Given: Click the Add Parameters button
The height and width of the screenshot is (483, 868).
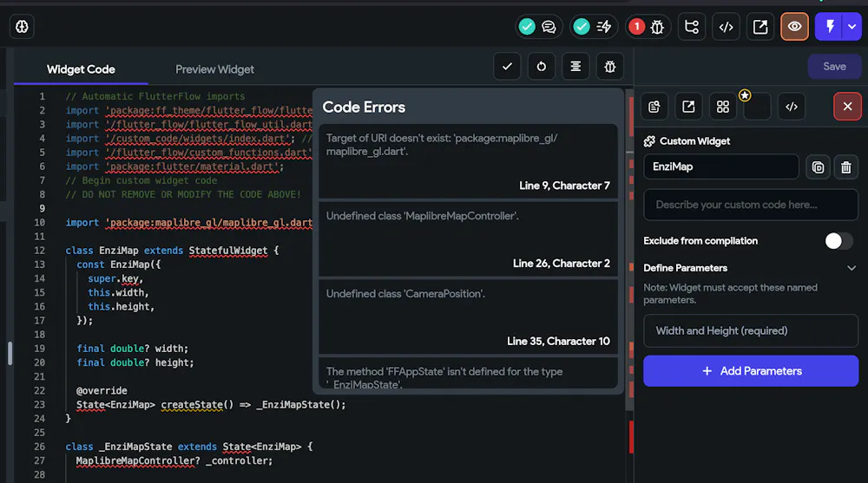Looking at the screenshot, I should [x=751, y=370].
